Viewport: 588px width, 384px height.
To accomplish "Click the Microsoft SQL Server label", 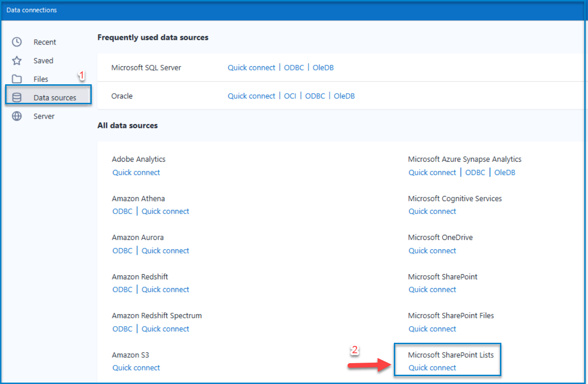I will click(146, 68).
